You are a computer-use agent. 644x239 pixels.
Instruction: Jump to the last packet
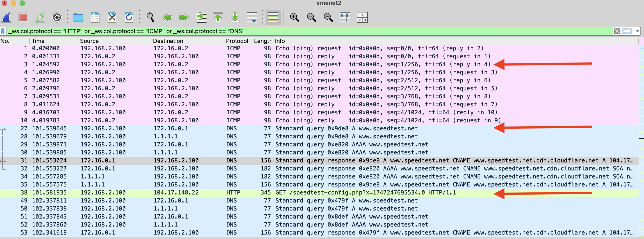[x=235, y=18]
